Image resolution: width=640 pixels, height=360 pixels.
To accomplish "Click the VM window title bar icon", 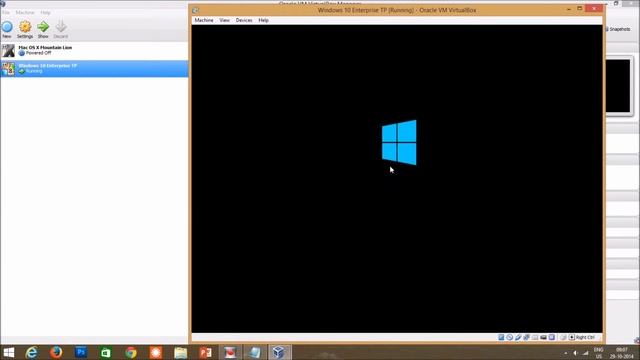I will coord(196,10).
